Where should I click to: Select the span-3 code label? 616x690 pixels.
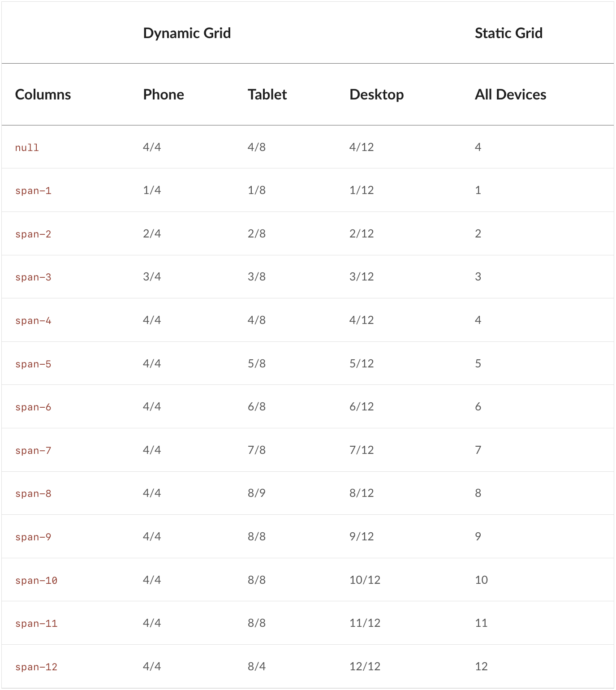point(33,277)
